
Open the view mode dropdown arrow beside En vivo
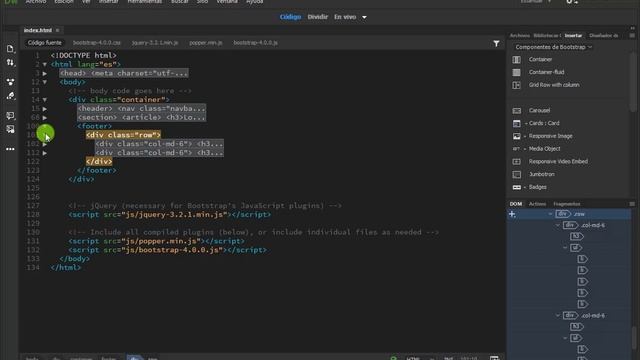tap(364, 17)
